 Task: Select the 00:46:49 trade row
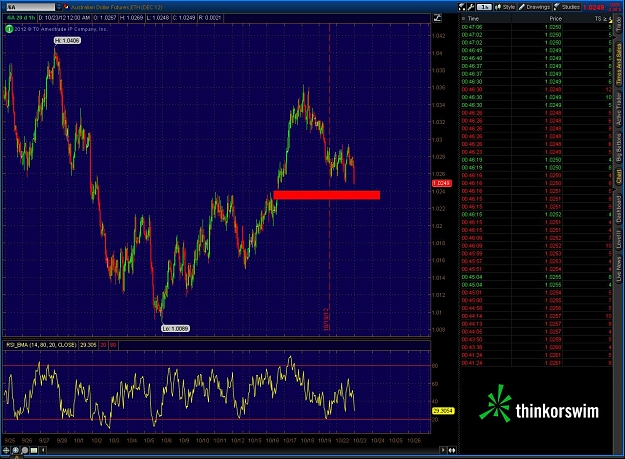(x=537, y=50)
